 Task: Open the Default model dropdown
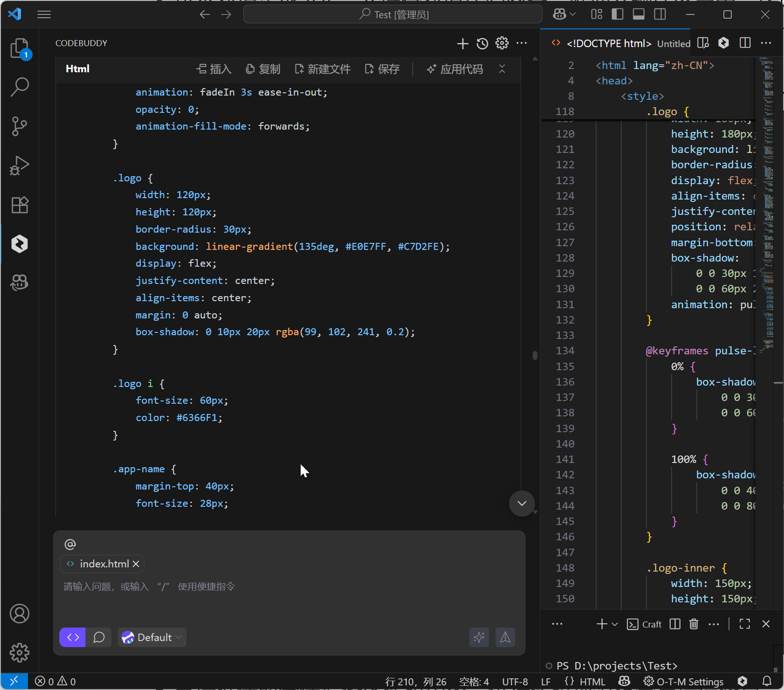[x=152, y=637]
